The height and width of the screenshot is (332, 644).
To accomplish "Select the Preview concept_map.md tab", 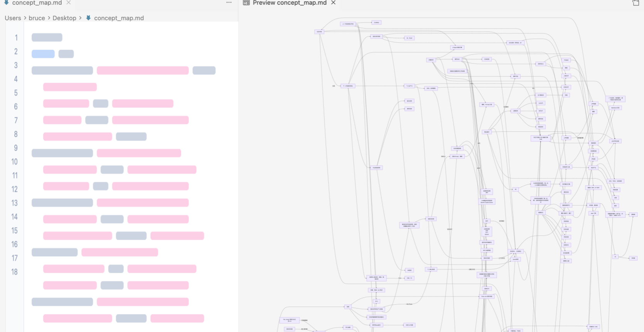I will click(x=289, y=3).
